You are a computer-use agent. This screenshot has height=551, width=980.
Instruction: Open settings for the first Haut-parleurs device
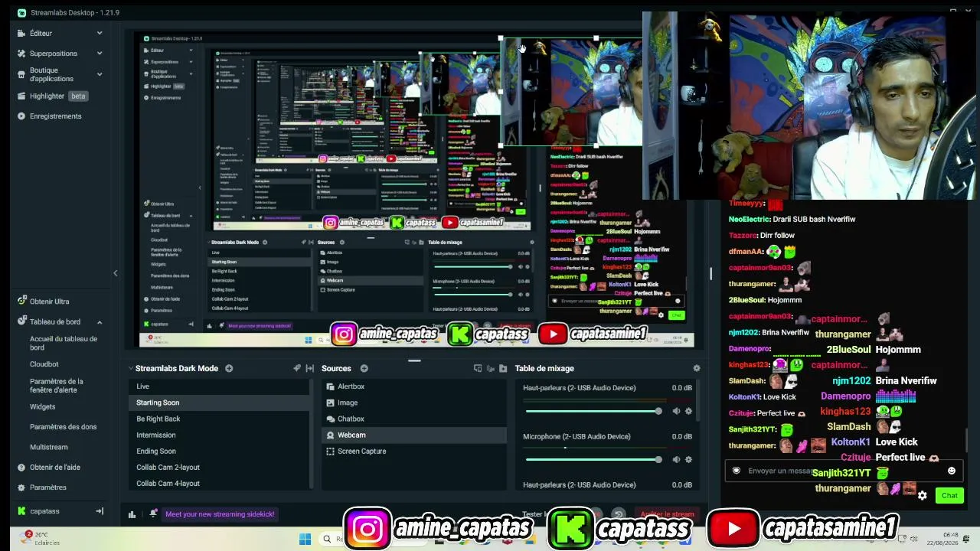688,412
